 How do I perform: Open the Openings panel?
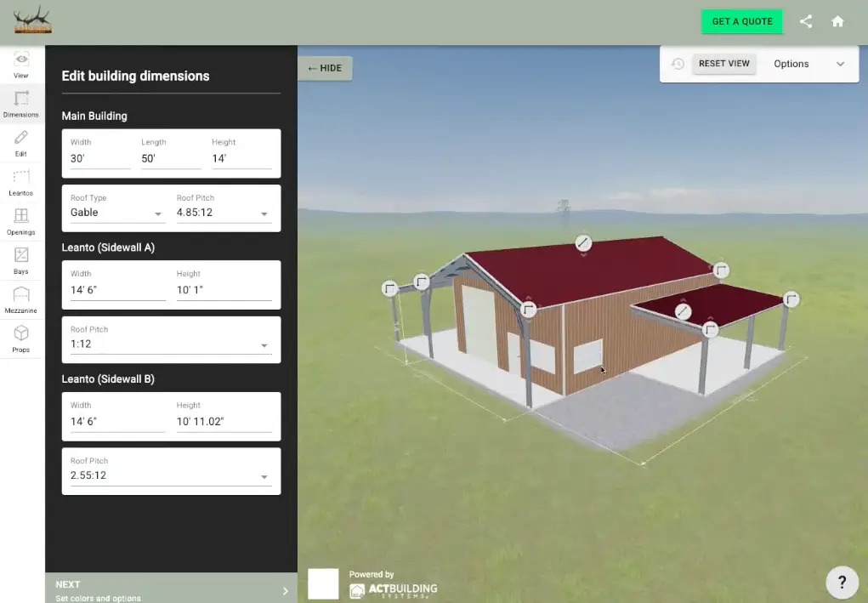20,219
